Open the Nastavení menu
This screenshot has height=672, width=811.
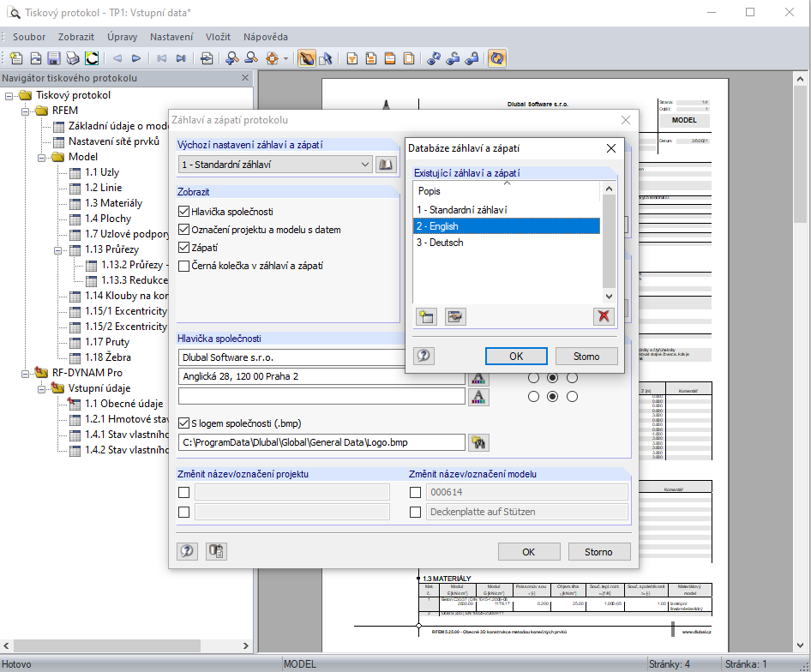tap(171, 37)
